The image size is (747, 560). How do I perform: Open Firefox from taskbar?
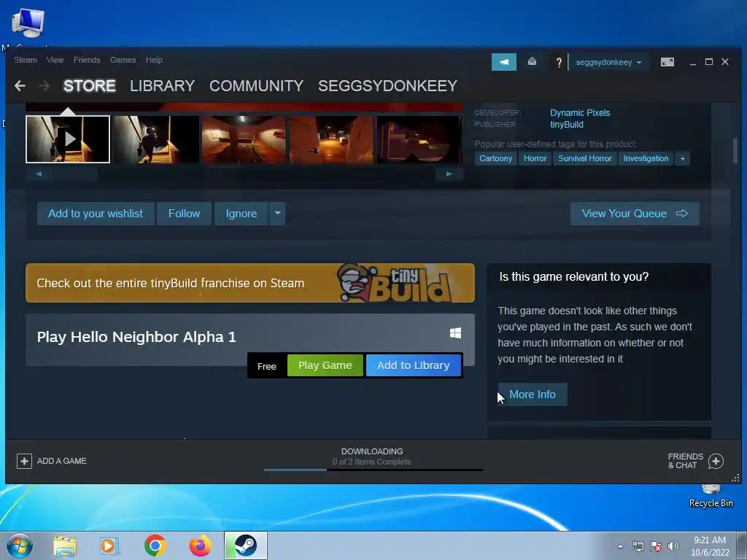point(201,545)
